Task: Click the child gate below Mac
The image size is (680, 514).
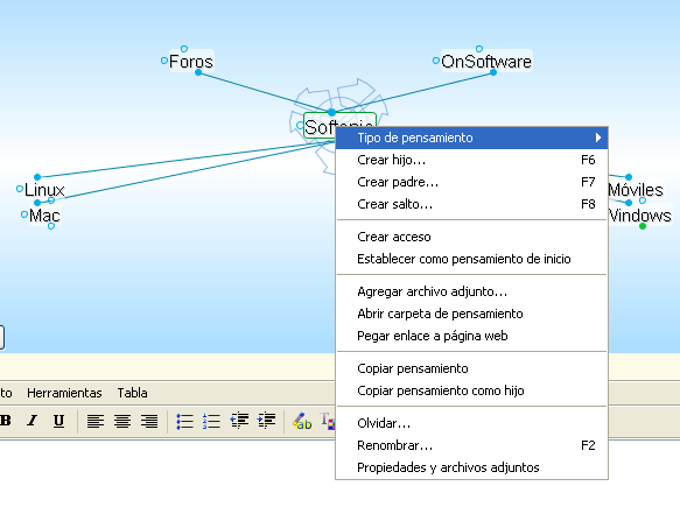Action: coord(51,226)
